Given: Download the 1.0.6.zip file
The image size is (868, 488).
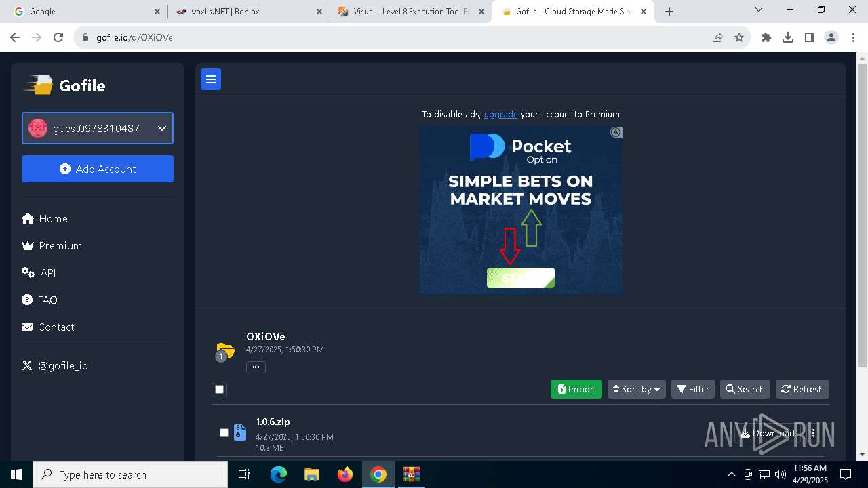Looking at the screenshot, I should pos(768,433).
